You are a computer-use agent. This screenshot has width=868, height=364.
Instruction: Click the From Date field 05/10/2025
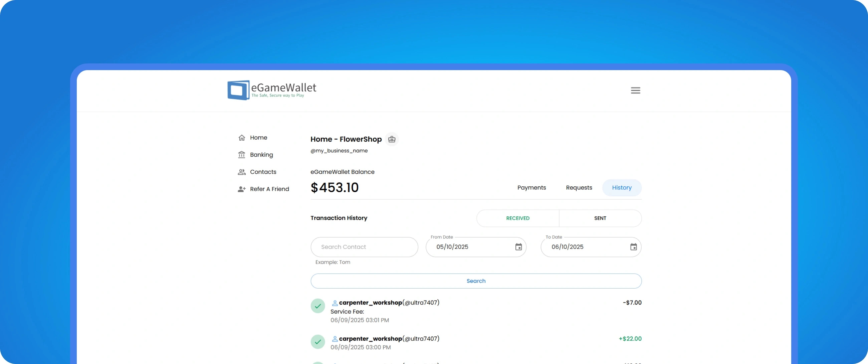476,247
